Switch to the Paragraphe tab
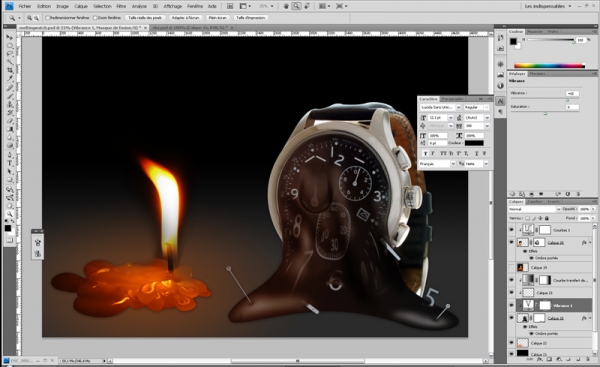This screenshot has width=600, height=367. pos(453,99)
